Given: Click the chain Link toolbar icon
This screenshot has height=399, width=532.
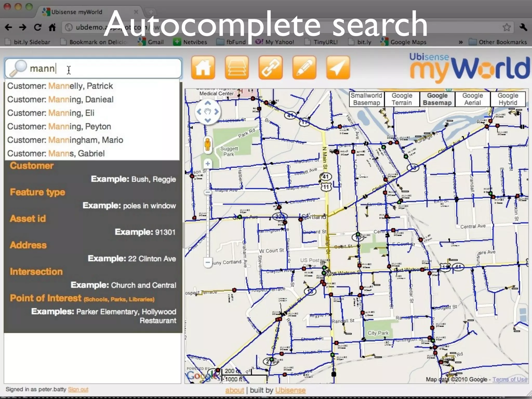Looking at the screenshot, I should click(270, 68).
